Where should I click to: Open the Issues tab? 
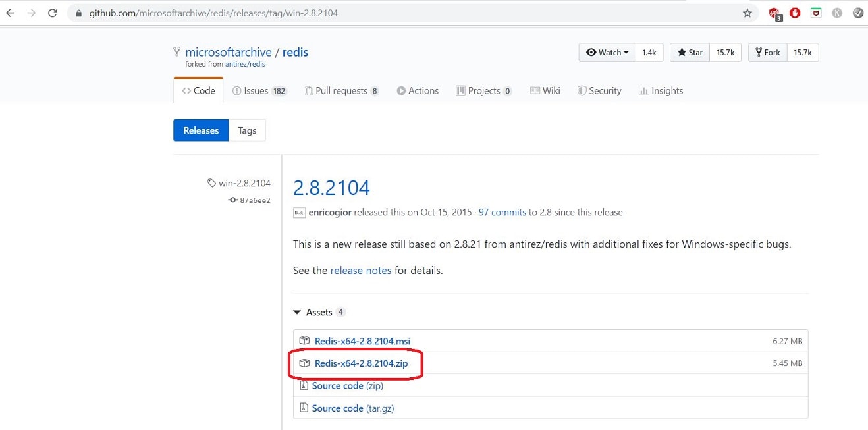pyautogui.click(x=259, y=91)
